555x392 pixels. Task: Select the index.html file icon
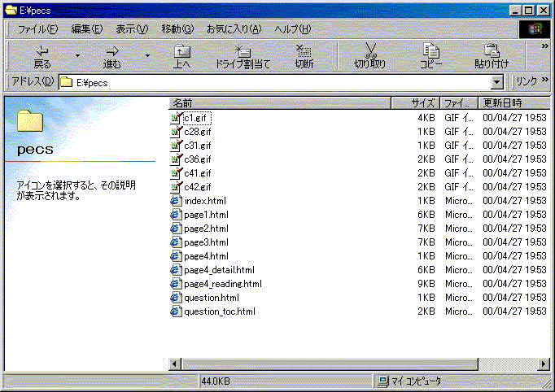point(176,201)
